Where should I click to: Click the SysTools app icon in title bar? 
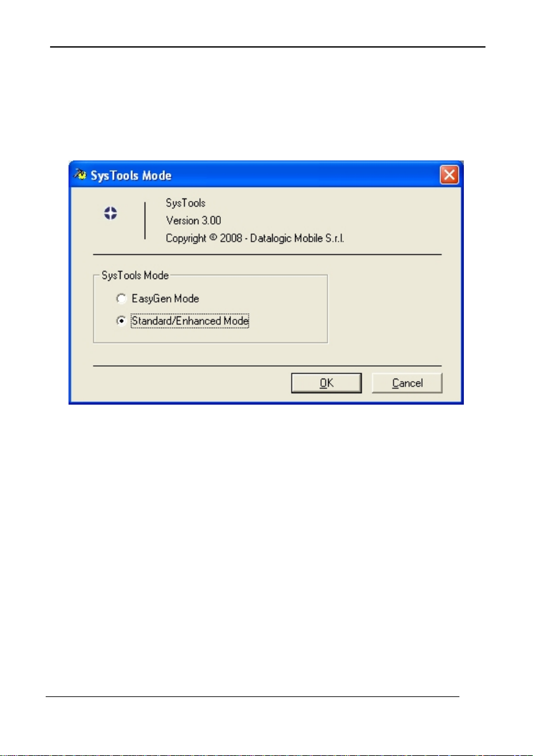tap(80, 174)
